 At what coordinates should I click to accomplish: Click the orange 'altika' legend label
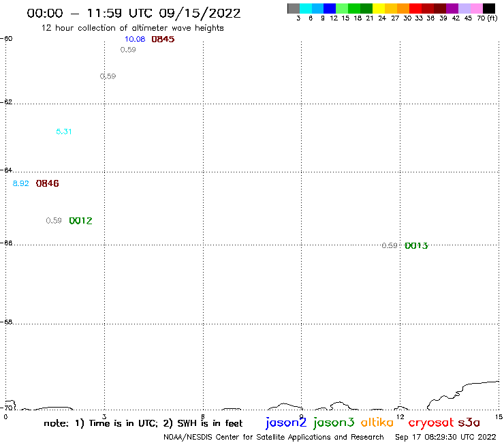click(x=377, y=423)
